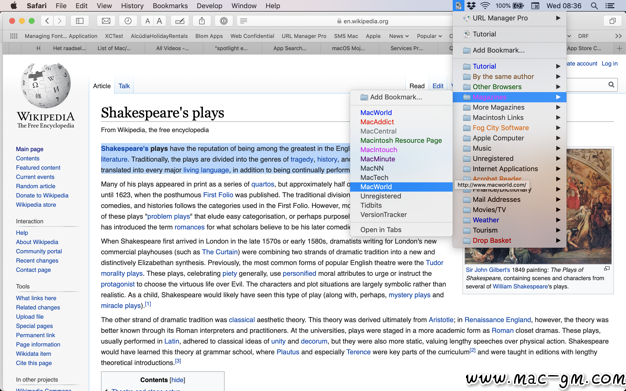Open the Bookmarks menu
This screenshot has width=626, height=391.
[x=170, y=6]
